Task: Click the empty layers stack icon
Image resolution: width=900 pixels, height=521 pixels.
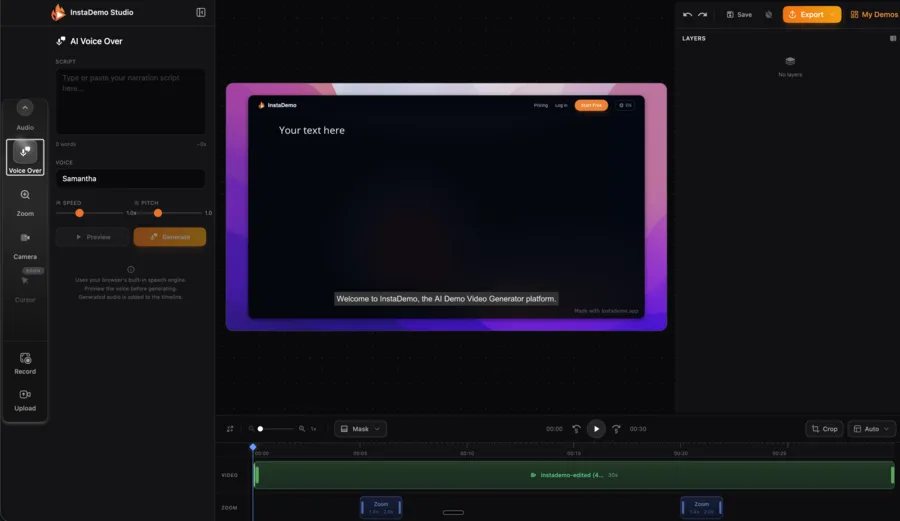Action: point(790,61)
